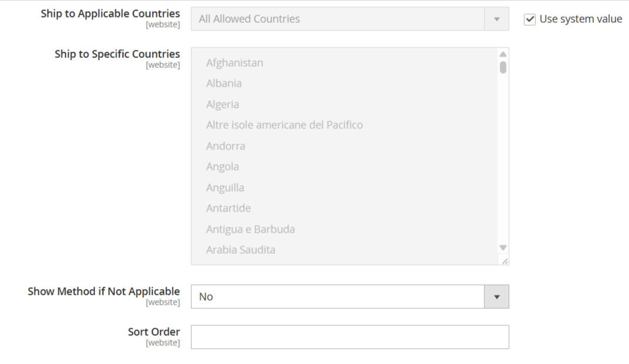Click the resize handle of countries list
Screen dimensions: 629x364
point(505,261)
